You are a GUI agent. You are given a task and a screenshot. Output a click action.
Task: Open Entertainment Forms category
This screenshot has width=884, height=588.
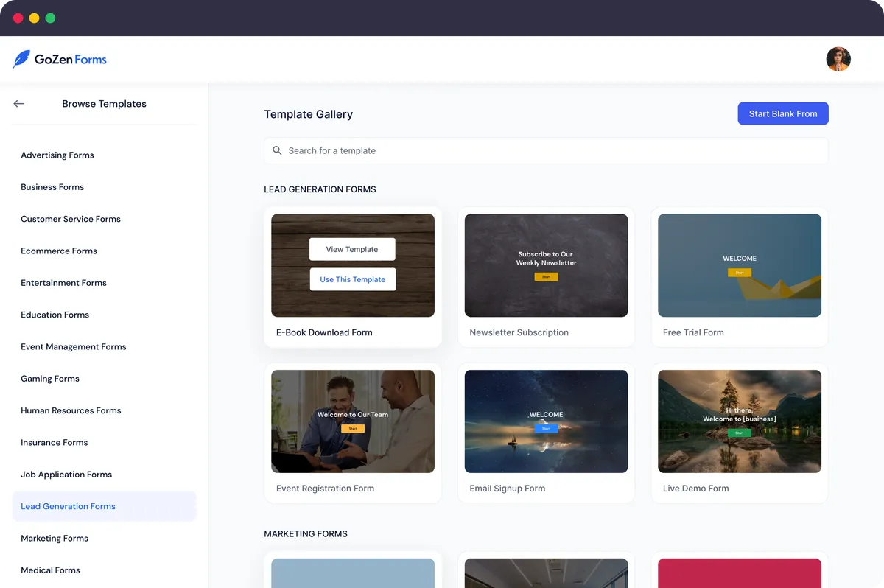[63, 283]
